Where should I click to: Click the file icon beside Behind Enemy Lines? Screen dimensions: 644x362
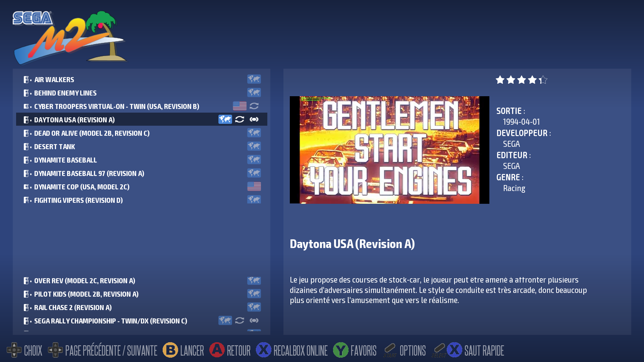click(x=26, y=93)
